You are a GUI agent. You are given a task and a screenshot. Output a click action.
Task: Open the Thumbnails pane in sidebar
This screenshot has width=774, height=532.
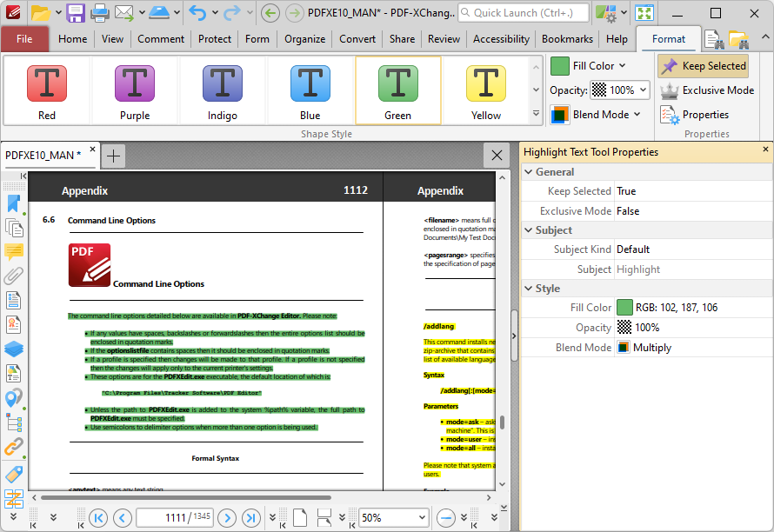pyautogui.click(x=14, y=228)
